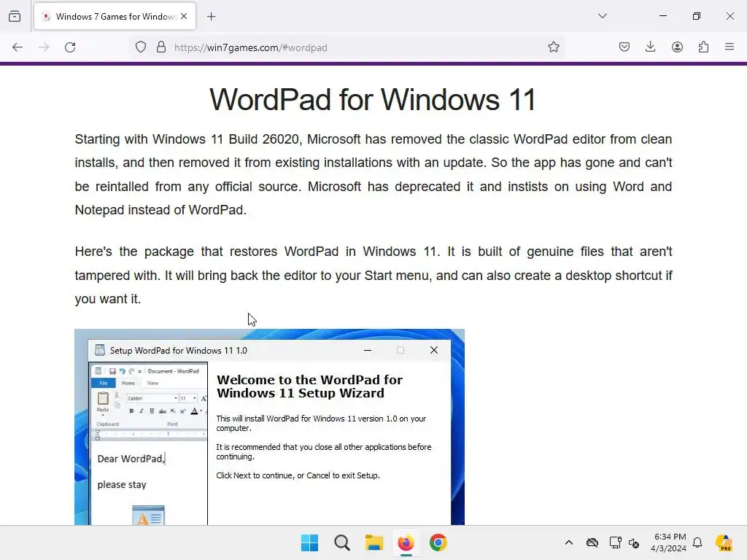Bookmark this page with the star

coord(553,47)
